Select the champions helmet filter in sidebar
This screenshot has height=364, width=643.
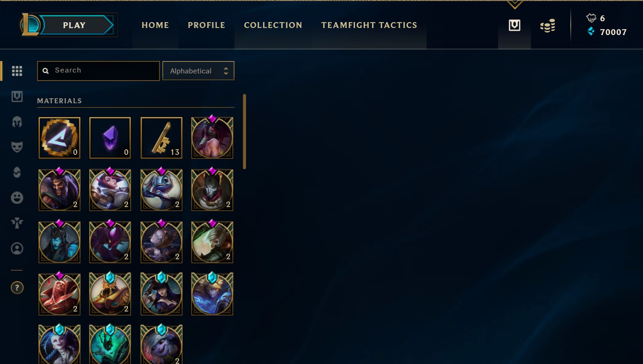(17, 122)
